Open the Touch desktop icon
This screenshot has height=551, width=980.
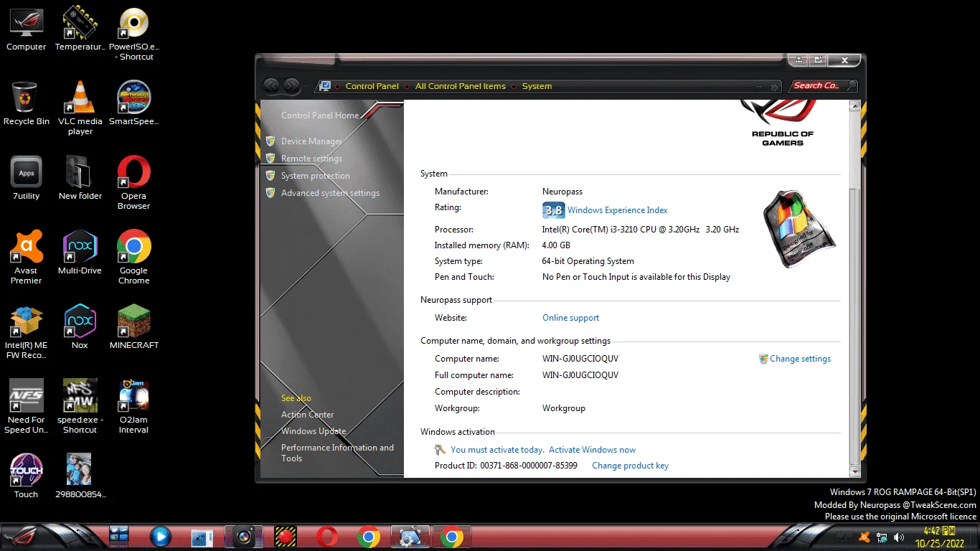(x=26, y=475)
